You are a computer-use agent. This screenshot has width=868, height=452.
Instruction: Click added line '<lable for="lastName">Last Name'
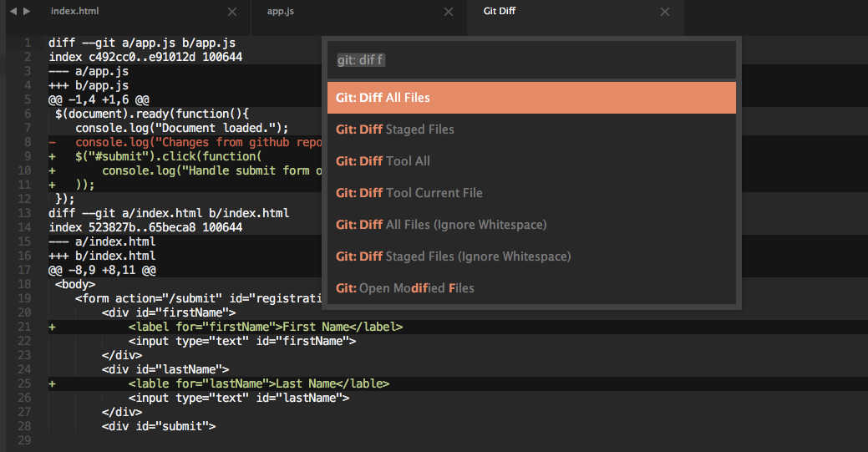219,383
